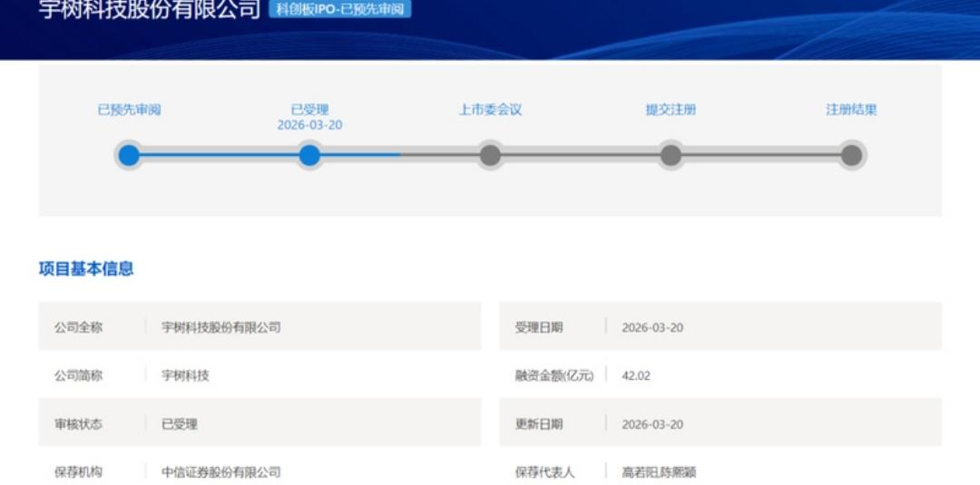Click the 注册结果 timeline node circle
The image size is (980, 485).
(x=851, y=155)
